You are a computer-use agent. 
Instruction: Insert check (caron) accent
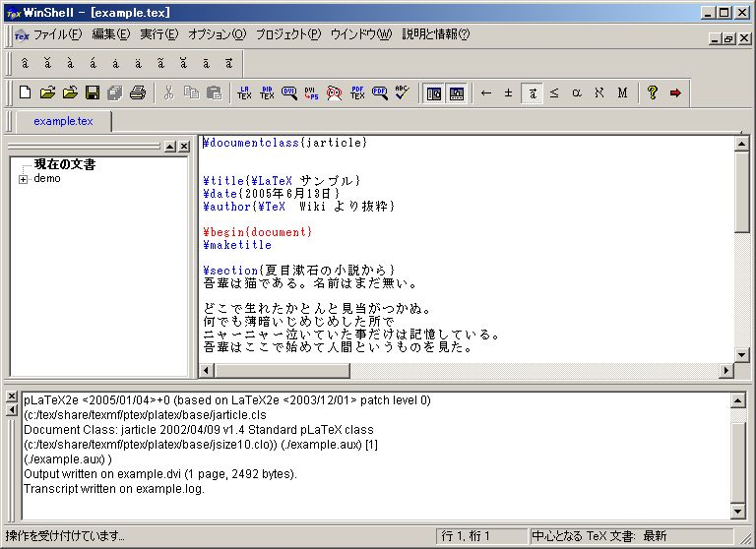47,63
